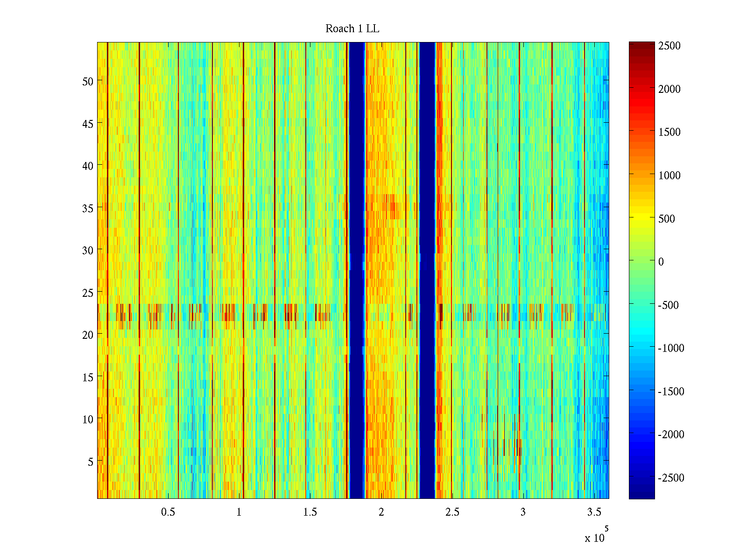Click the x-axis tick label 0.5
The width and height of the screenshot is (747, 560).
[x=168, y=512]
